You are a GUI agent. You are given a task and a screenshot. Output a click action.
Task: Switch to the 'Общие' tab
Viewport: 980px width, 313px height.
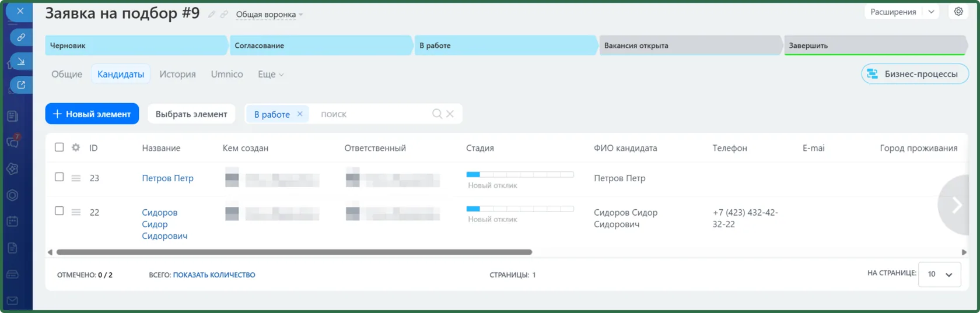point(66,75)
